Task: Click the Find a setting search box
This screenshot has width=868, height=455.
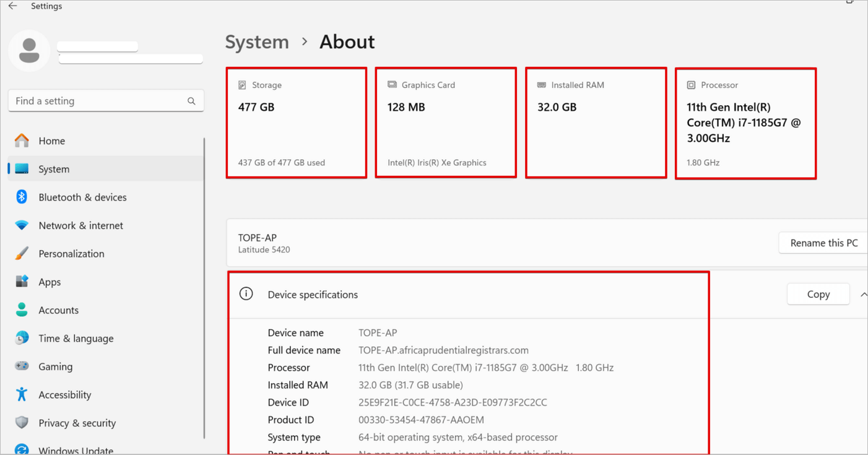Action: (99, 101)
